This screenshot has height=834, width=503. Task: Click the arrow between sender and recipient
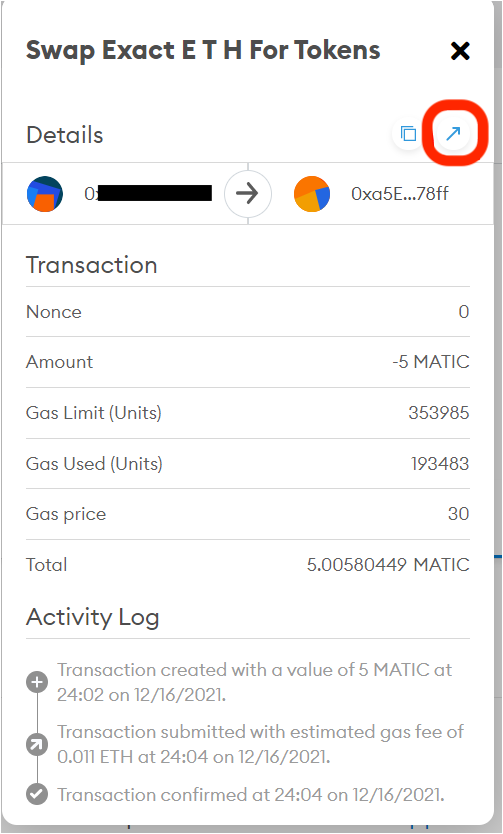(247, 194)
